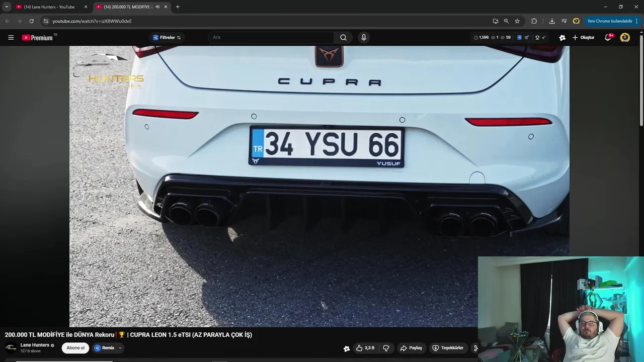Install app icon in the address bar
644x362 pixels.
tap(496, 21)
